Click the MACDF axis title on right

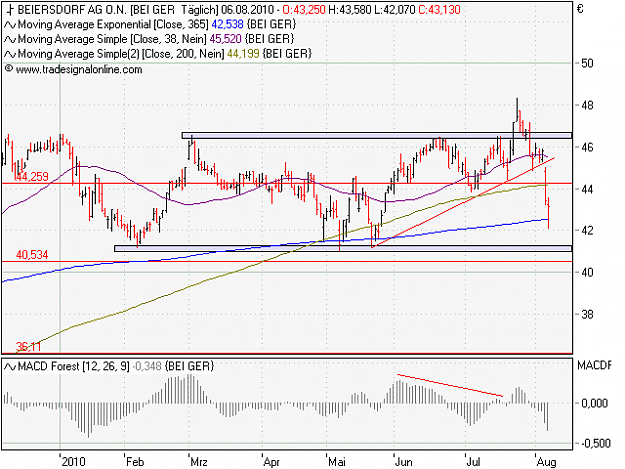click(594, 365)
